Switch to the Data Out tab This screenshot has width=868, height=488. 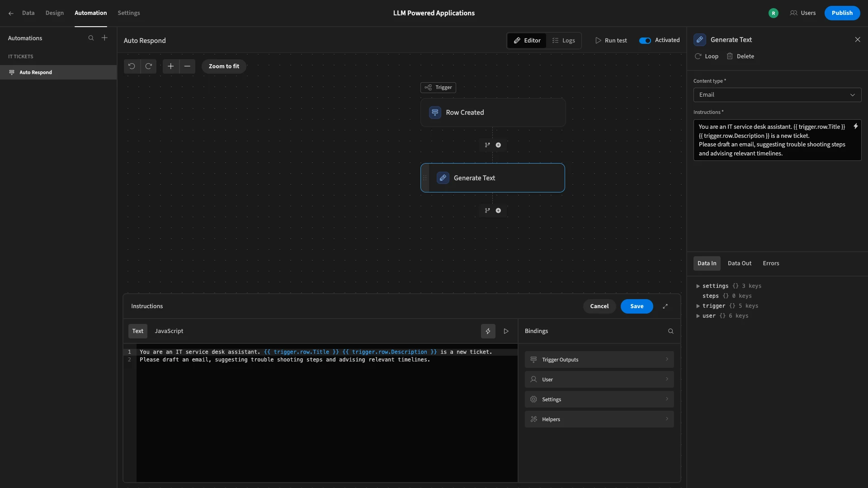740,263
